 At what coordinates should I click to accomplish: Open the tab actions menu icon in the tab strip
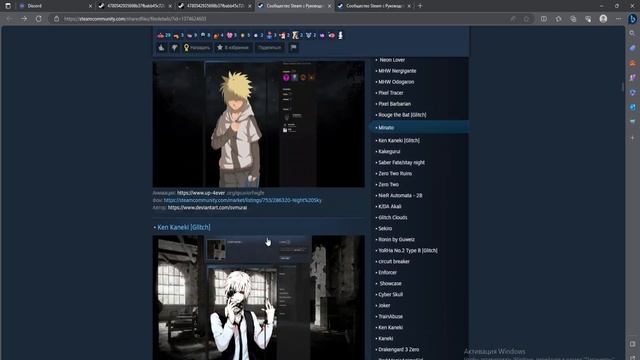8,6
